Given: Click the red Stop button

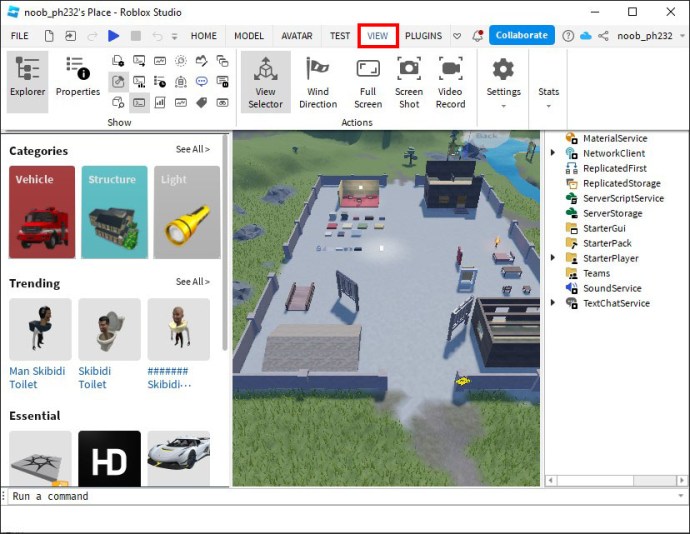Looking at the screenshot, I should pyautogui.click(x=136, y=36).
